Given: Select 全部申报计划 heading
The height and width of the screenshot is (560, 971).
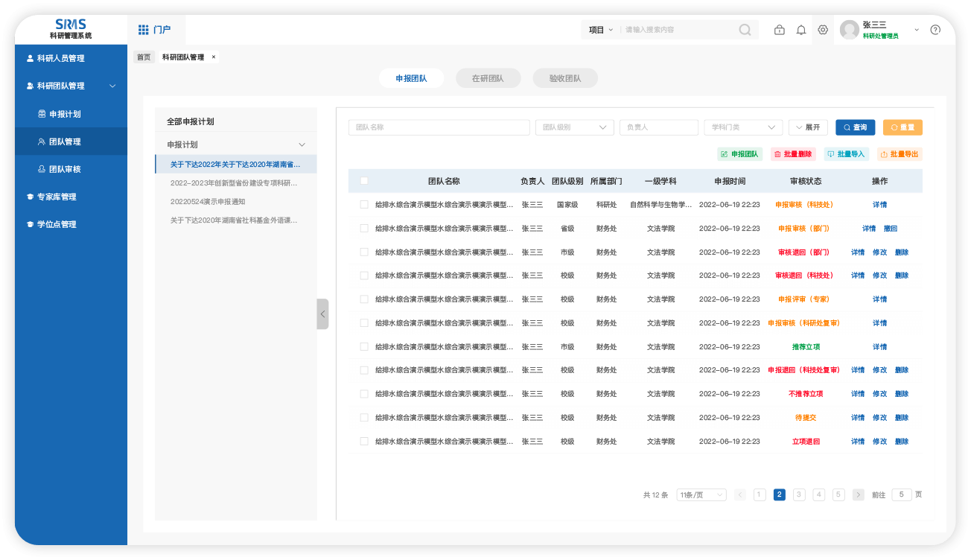Looking at the screenshot, I should [x=191, y=121].
